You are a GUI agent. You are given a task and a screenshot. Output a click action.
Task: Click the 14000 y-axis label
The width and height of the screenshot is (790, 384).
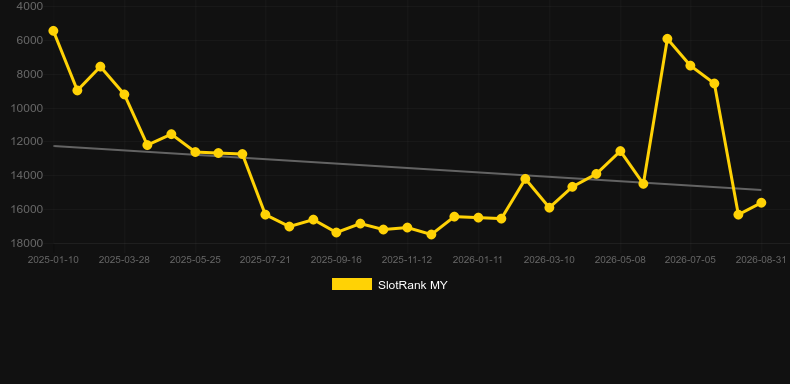[27, 175]
